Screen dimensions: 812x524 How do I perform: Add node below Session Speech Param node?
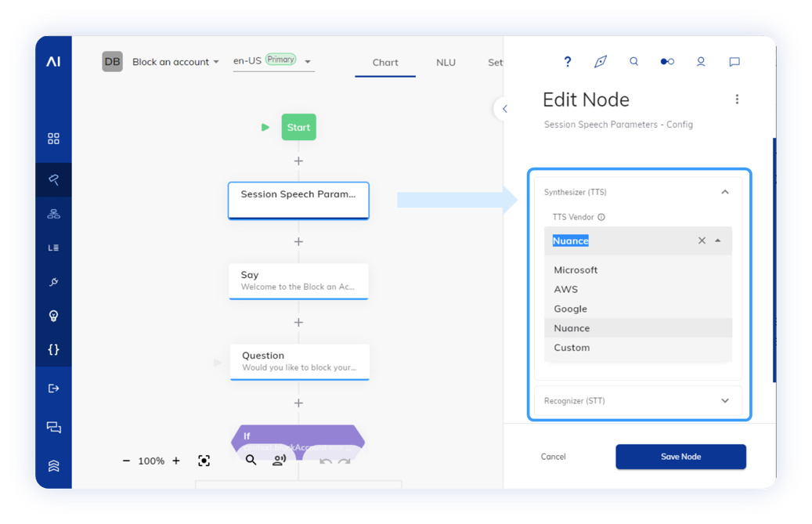click(x=299, y=242)
